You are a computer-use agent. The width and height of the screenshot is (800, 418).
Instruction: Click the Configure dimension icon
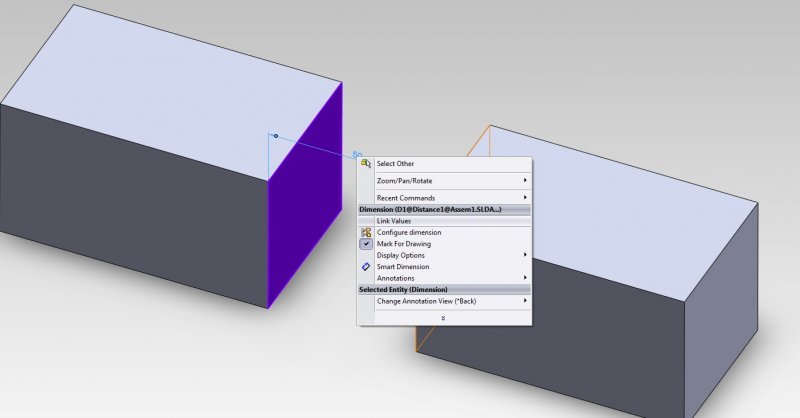point(366,232)
